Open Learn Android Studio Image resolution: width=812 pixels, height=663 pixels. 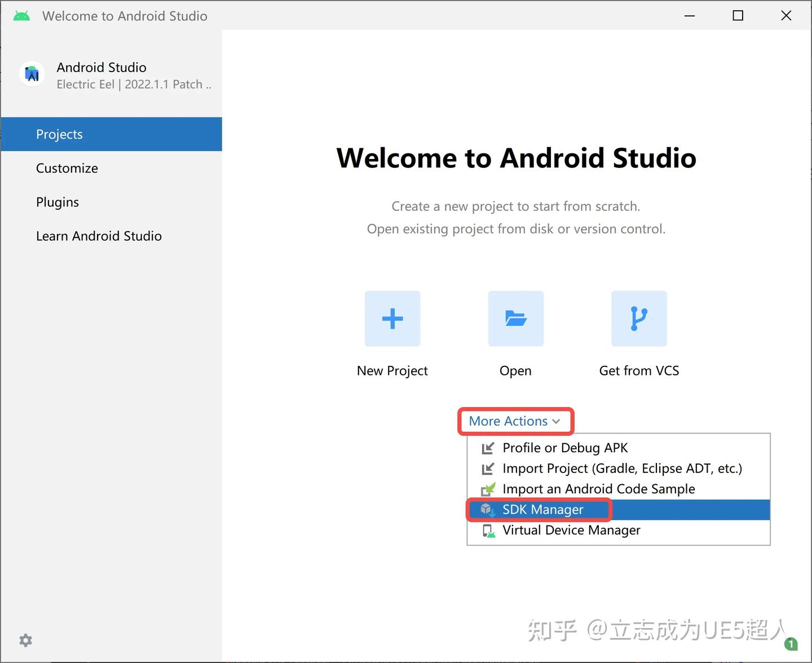99,236
